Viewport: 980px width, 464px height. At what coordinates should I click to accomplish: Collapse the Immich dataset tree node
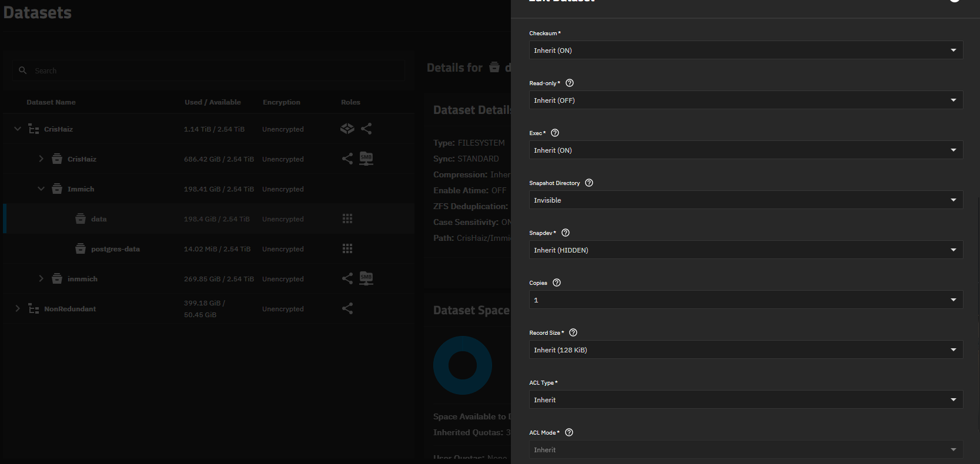41,189
